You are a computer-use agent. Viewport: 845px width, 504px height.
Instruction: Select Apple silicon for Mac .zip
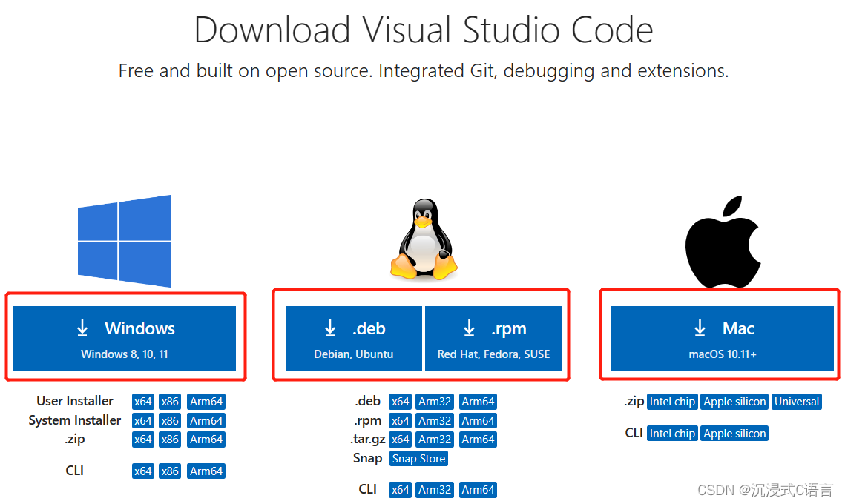734,402
